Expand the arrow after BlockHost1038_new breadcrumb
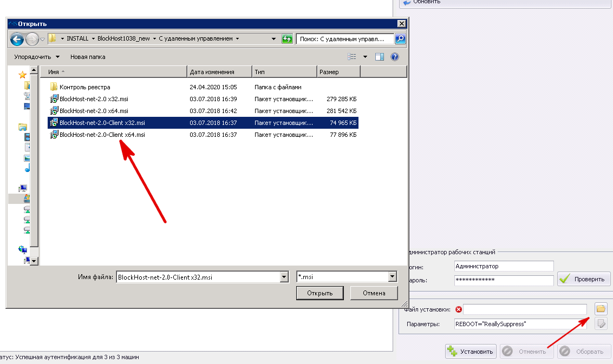 154,38
